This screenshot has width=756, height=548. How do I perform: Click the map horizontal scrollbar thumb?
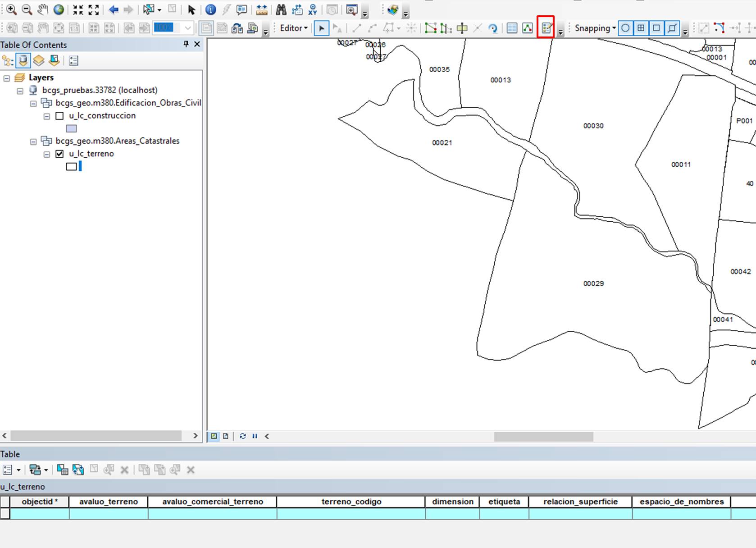(543, 436)
